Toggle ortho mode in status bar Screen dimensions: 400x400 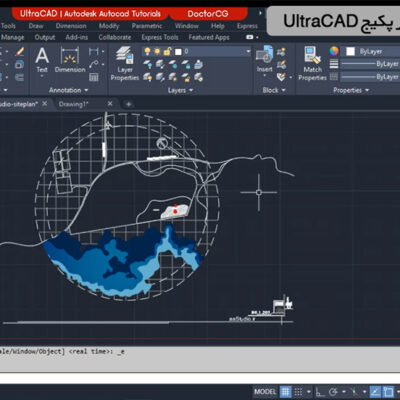(320, 392)
